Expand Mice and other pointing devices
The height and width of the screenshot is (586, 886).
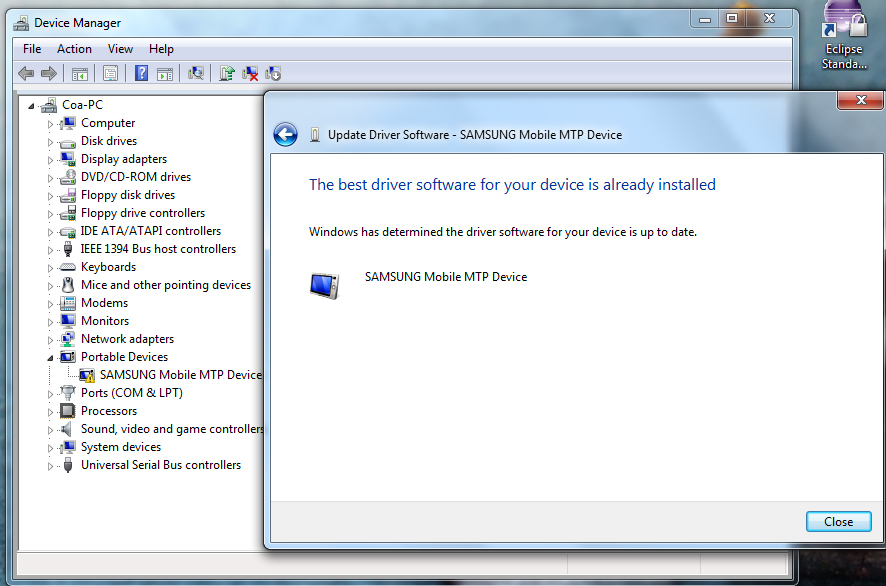point(50,286)
